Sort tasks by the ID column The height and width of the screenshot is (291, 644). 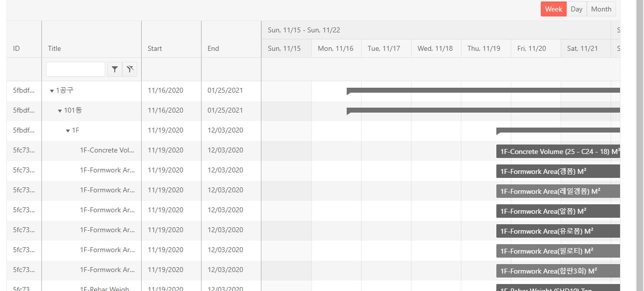(x=16, y=48)
